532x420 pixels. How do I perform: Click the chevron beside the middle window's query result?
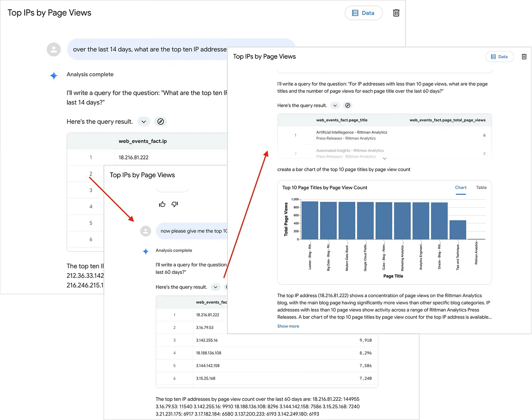(x=215, y=287)
